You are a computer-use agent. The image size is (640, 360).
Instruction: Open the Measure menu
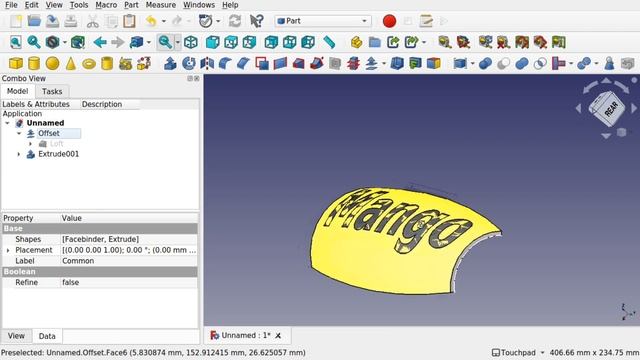(161, 5)
